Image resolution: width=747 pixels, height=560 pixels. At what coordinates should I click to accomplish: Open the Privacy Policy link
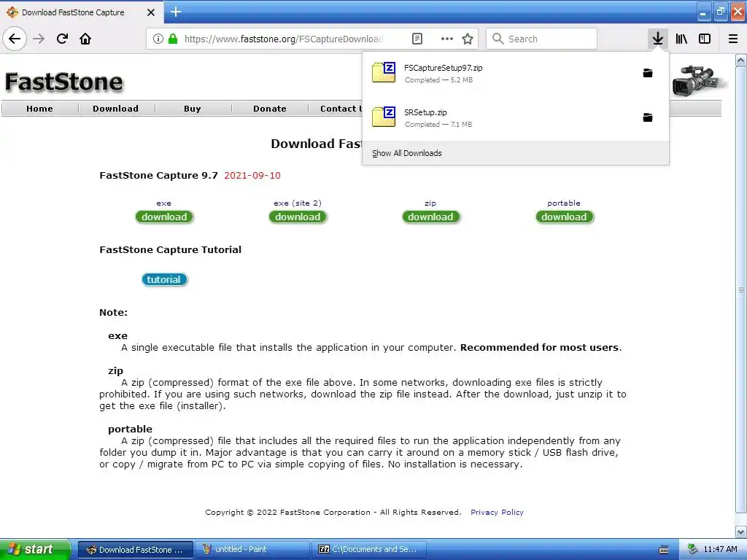[497, 513]
